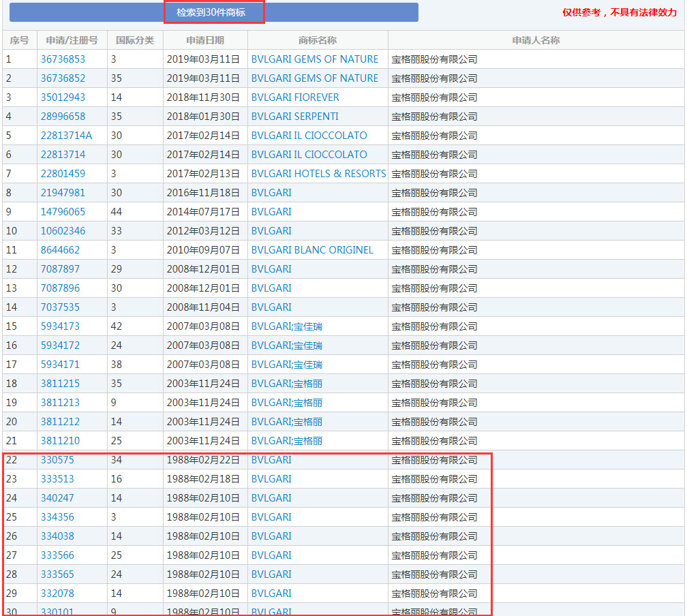This screenshot has height=616, width=687.
Task: Open the BVLGARI SERPENTI trademark link
Action: coord(294,117)
